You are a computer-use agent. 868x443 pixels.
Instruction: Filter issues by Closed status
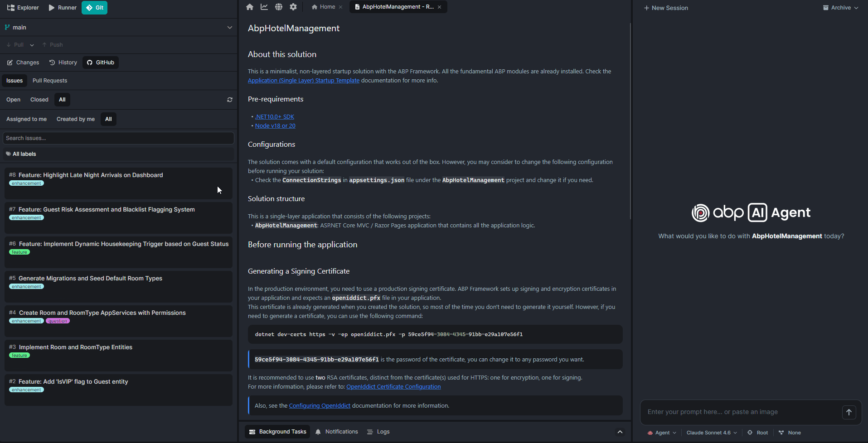click(39, 100)
